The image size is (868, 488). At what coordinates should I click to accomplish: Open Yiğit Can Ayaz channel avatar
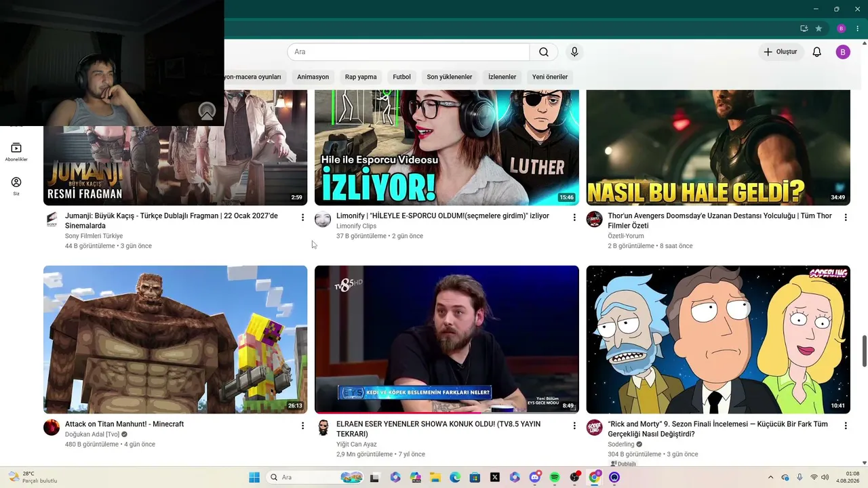point(323,428)
